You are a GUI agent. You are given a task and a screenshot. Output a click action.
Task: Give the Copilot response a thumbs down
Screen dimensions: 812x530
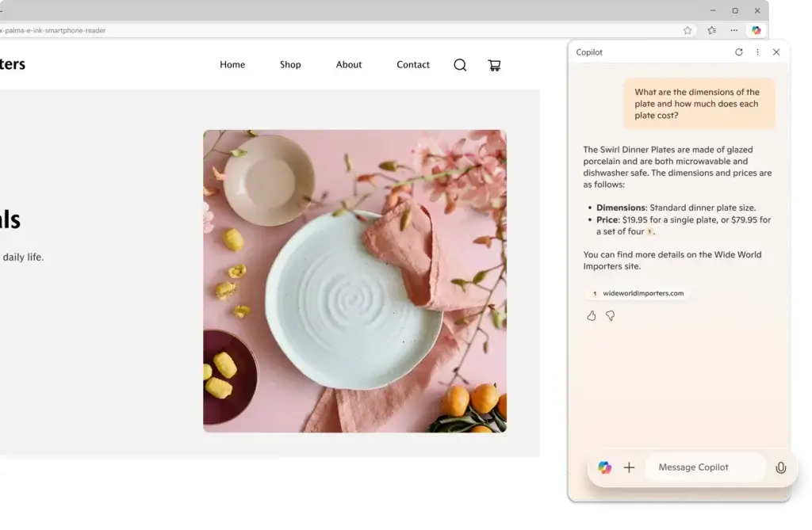point(611,316)
